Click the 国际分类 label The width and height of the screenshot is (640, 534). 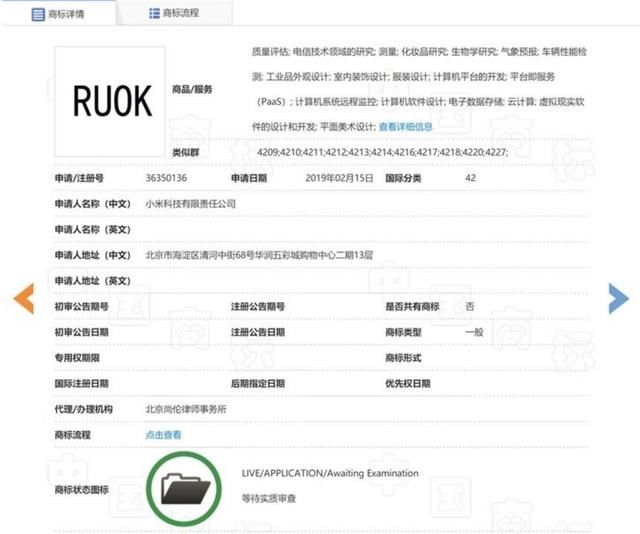coord(403,178)
